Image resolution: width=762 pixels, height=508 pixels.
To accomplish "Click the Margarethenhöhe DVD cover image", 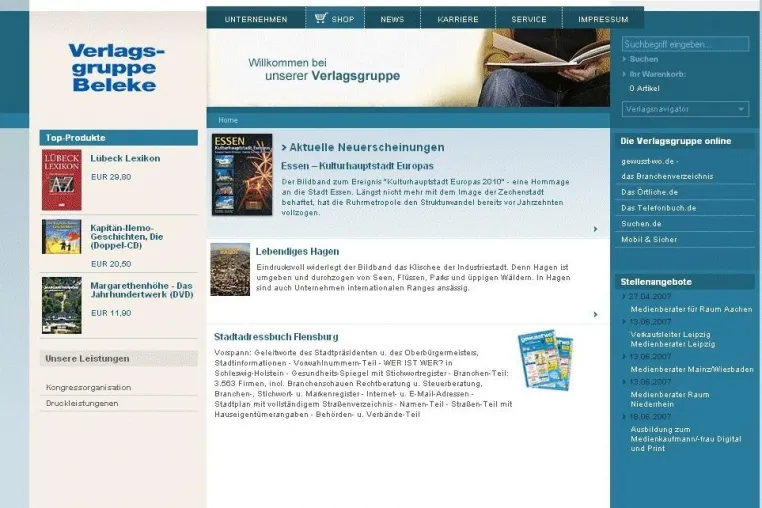I will pos(62,306).
